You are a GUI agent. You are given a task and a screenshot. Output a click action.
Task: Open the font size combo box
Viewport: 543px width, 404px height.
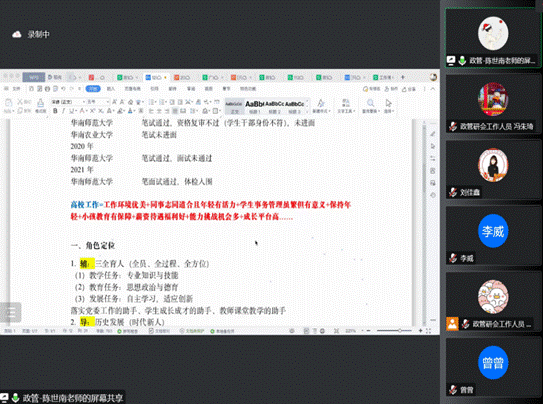pos(98,102)
